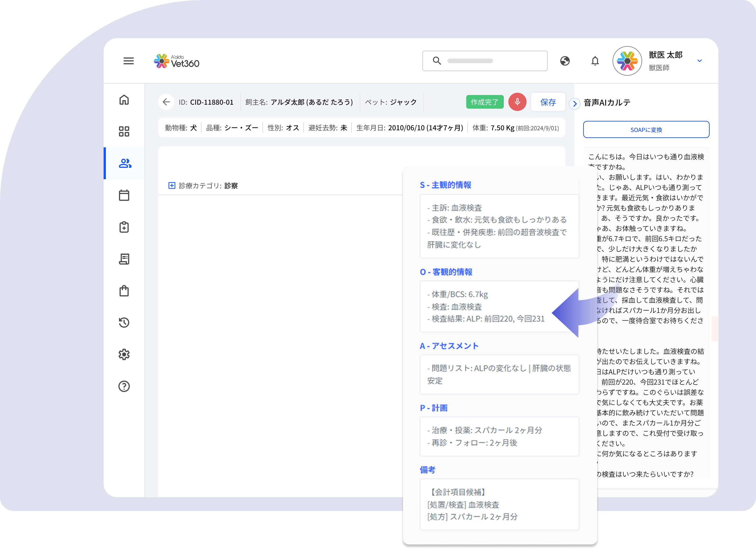Click the 生年月日 2010/06/10 value

click(x=425, y=128)
